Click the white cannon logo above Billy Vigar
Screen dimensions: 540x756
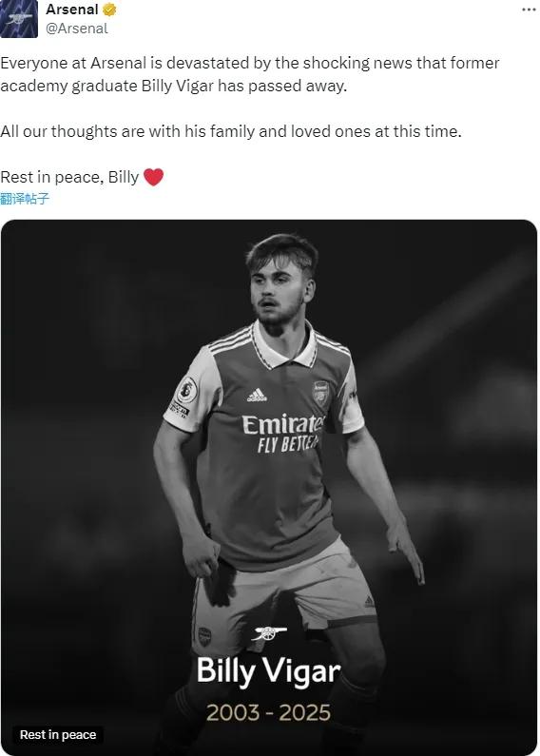[x=269, y=632]
